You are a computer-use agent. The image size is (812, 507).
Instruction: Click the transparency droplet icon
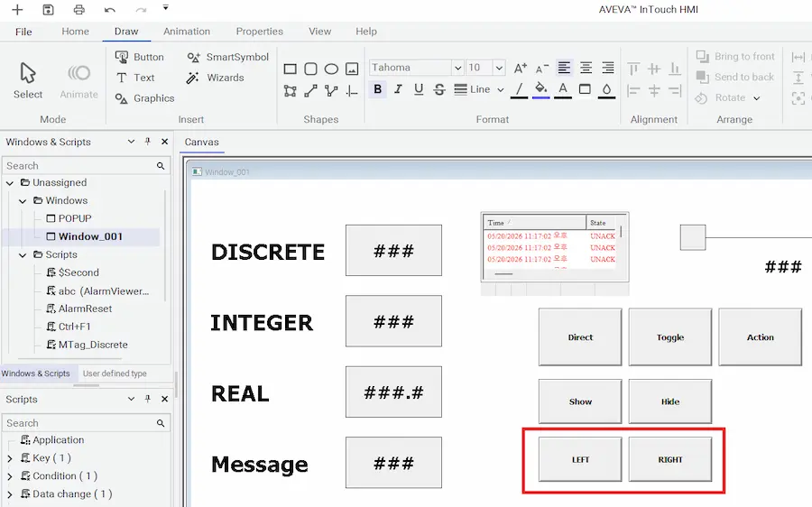(606, 90)
